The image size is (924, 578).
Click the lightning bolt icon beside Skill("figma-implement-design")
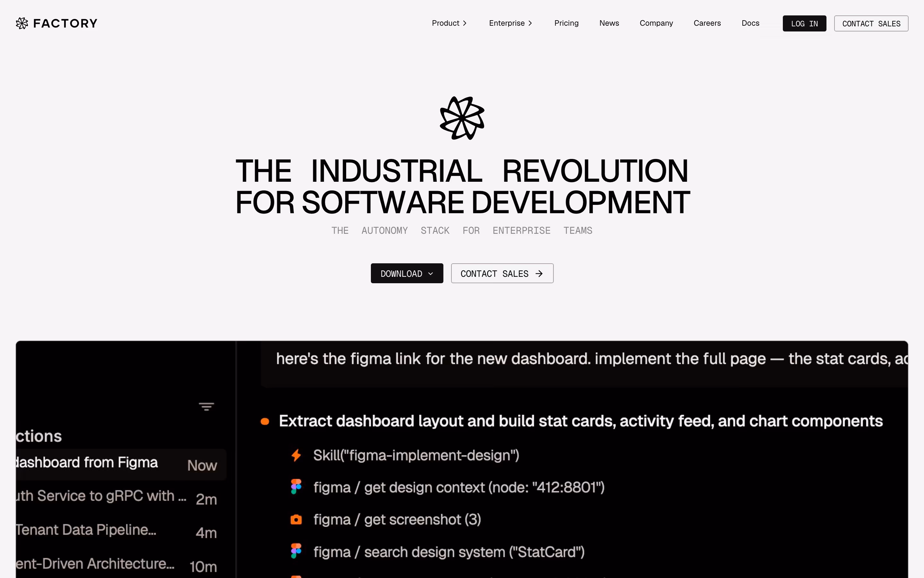coord(296,455)
